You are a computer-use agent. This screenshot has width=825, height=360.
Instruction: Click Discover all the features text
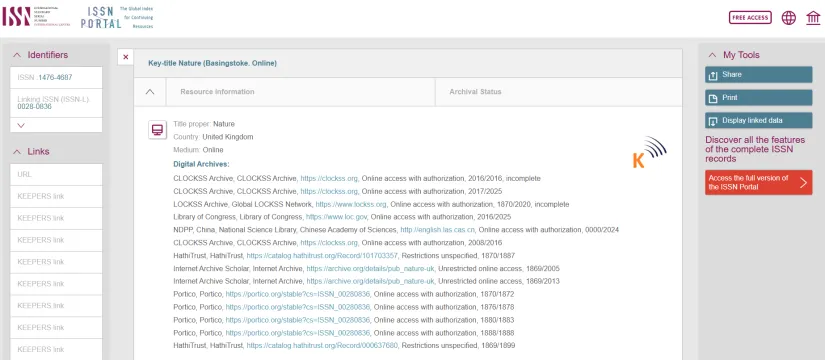click(755, 149)
